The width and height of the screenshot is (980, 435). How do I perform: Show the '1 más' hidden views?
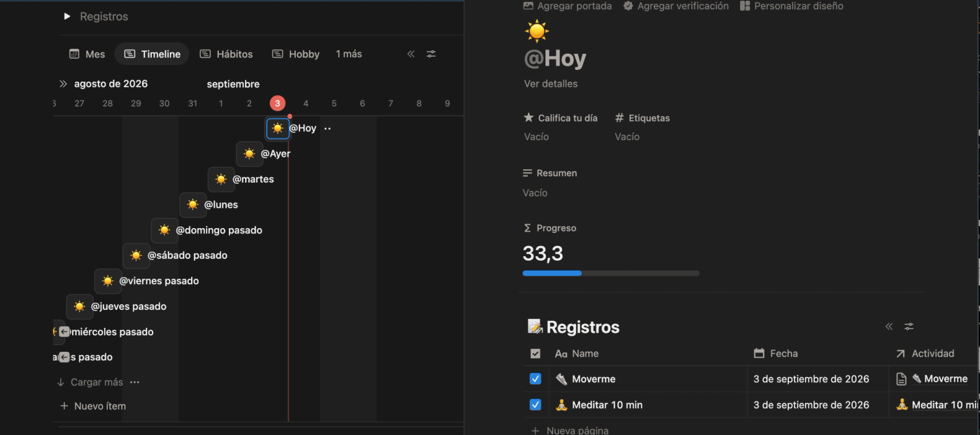(349, 54)
